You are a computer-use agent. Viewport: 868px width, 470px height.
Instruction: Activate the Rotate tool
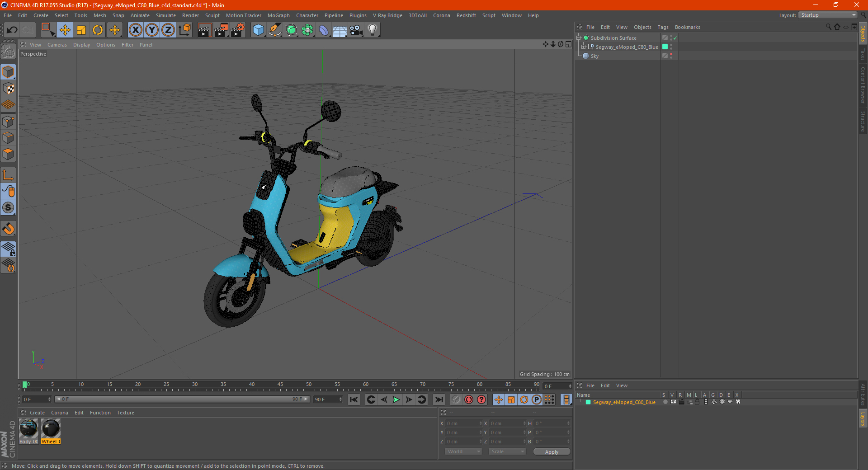(98, 30)
